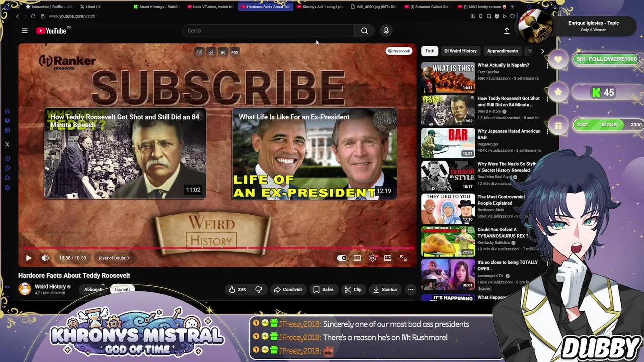Click the X icon in browser sidebar

[7, 145]
